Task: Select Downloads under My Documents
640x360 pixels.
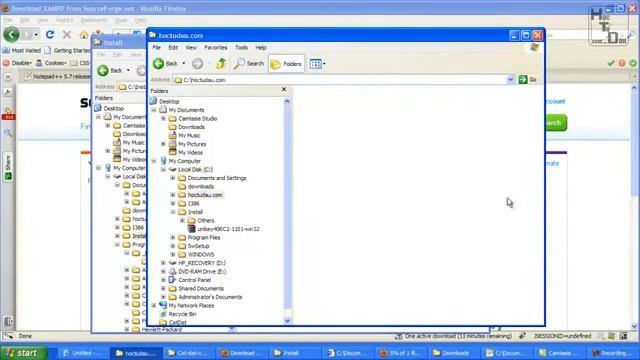Action: [x=191, y=127]
